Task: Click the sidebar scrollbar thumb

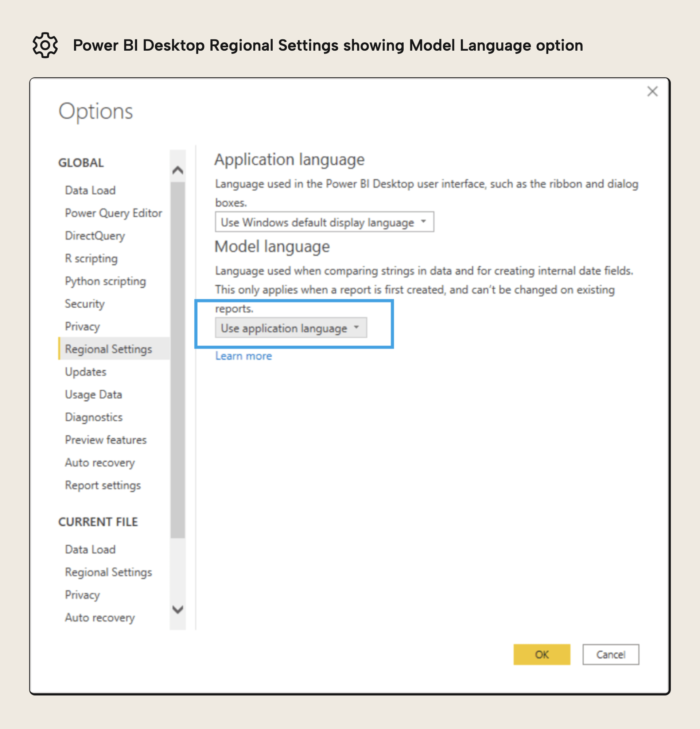Action: click(178, 360)
